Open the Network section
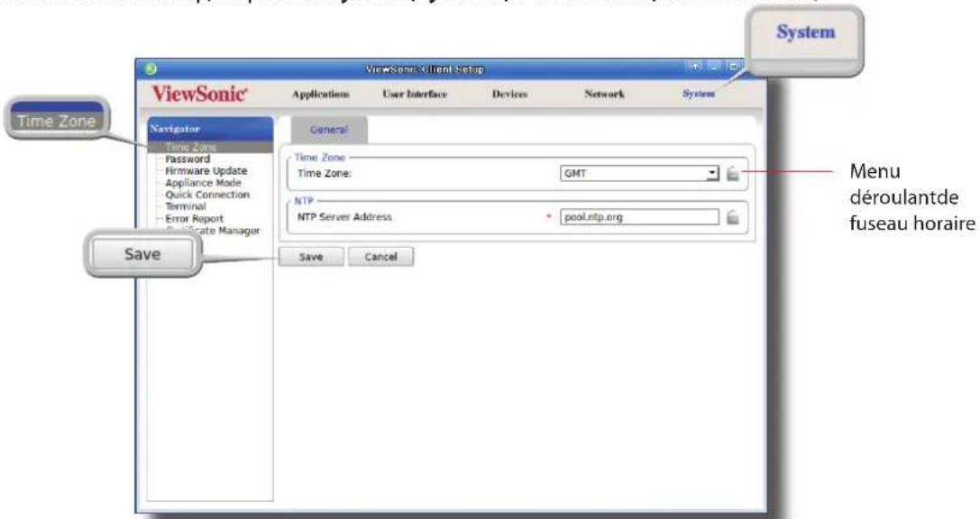 604,95
